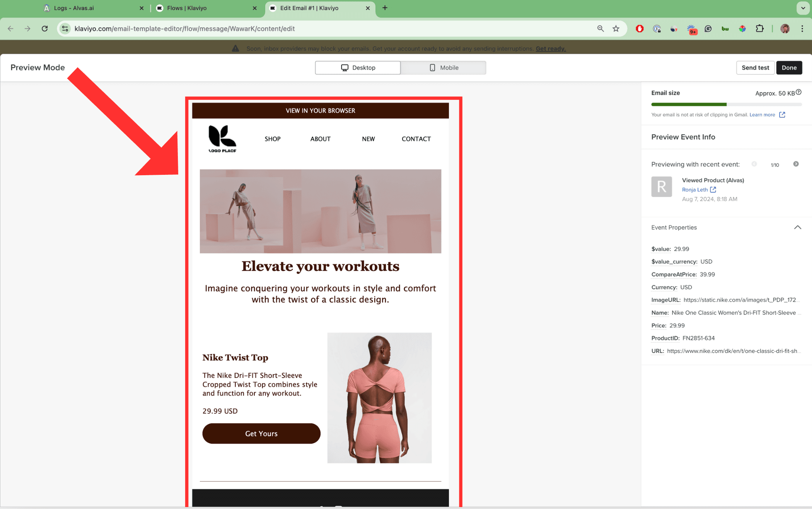Click the ProductID FN2851-634 value

click(698, 338)
